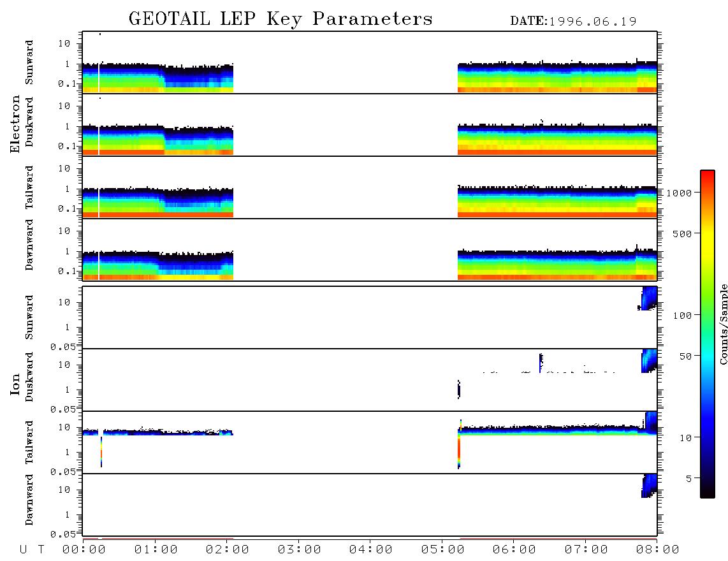
Task: Click the "DATE:1996.06.19" label
Action: pos(573,22)
